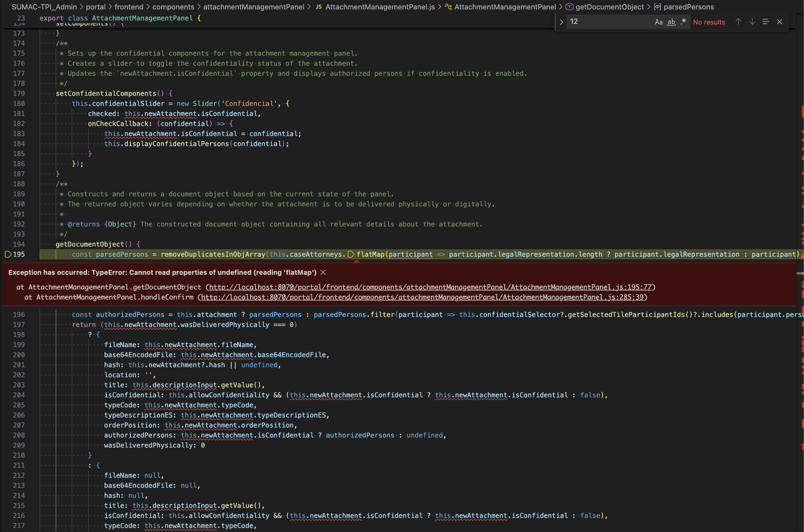Expand the frontend breadcrumb folder
Image resolution: width=804 pixels, height=532 pixels.
129,7
